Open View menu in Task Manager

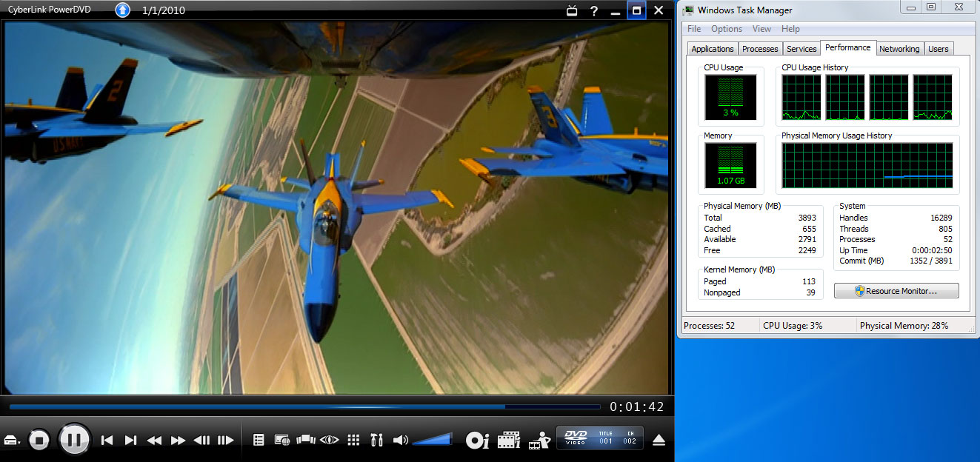pos(761,29)
